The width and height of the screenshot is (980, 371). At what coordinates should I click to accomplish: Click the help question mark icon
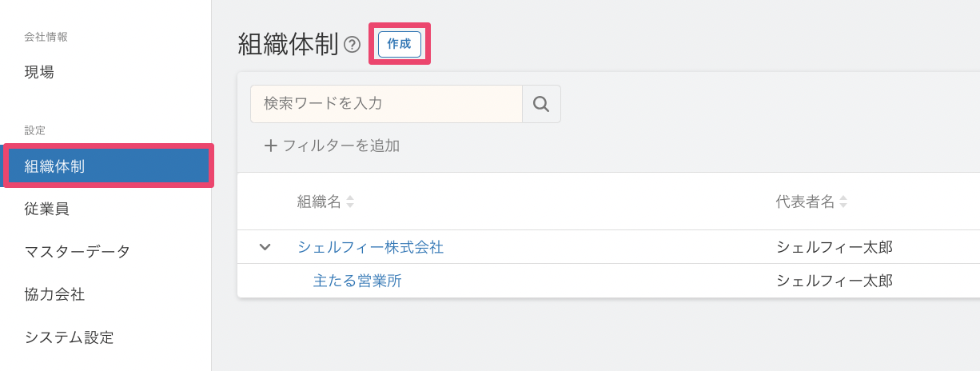coord(352,45)
